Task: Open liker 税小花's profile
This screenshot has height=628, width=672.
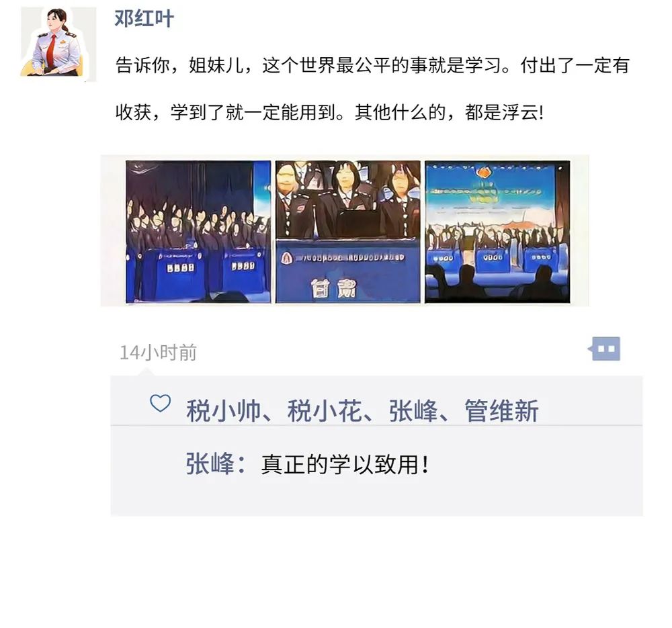Action: pos(325,411)
